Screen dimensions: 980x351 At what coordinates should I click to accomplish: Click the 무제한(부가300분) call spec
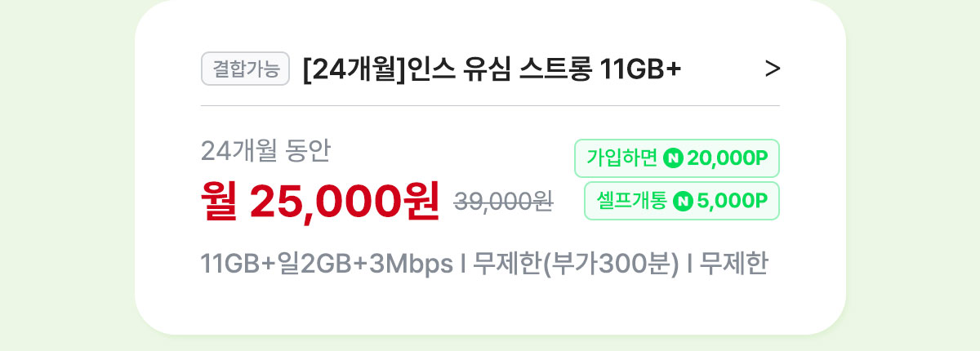pos(577,265)
